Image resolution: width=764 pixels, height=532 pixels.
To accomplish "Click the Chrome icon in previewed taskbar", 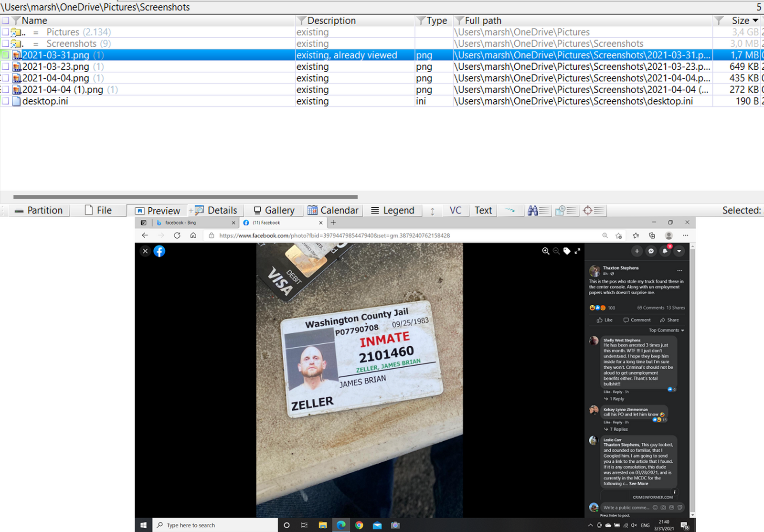I will [359, 525].
